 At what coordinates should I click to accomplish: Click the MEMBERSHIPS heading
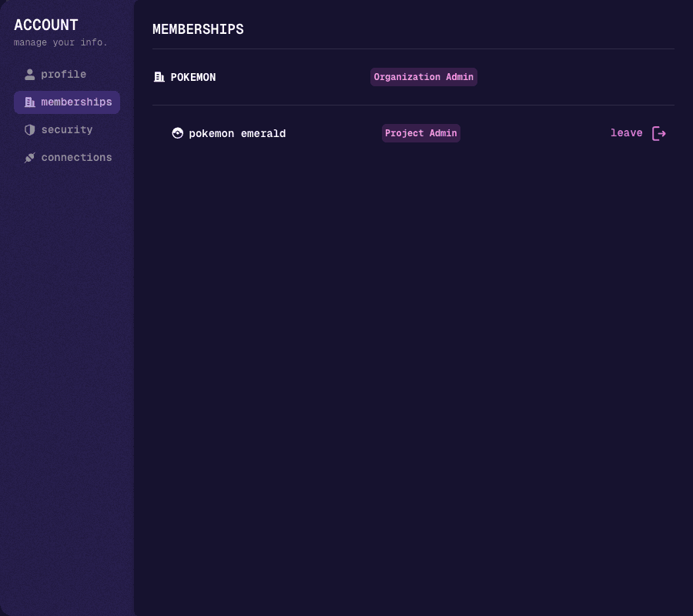click(198, 29)
